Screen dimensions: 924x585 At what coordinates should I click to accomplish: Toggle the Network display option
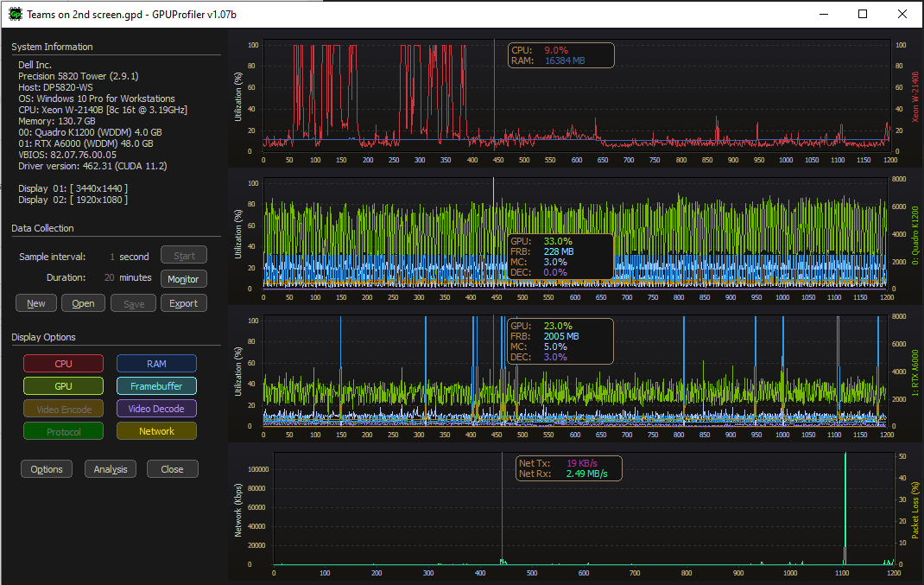click(157, 432)
